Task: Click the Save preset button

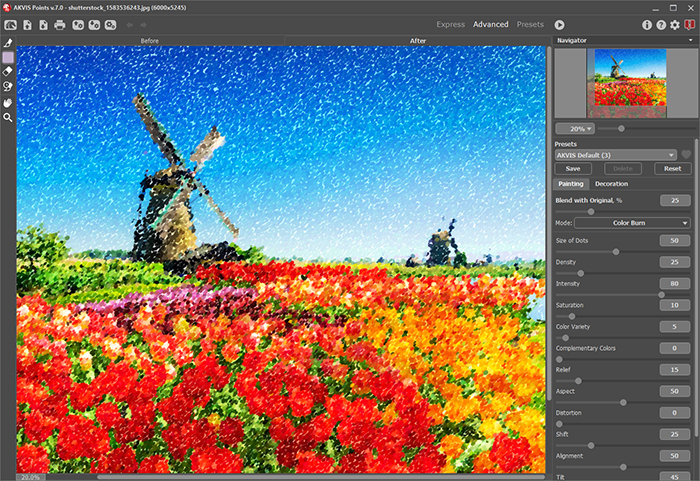Action: (573, 169)
